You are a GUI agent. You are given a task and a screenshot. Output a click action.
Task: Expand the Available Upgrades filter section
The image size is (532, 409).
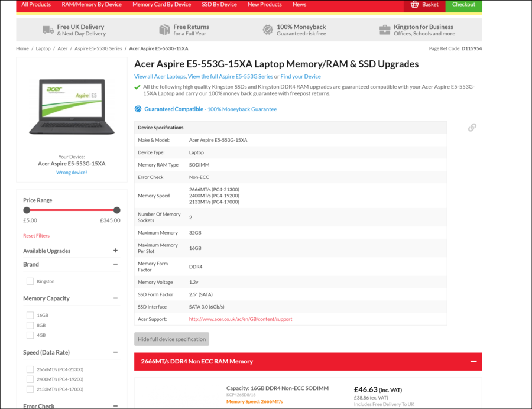pos(115,250)
